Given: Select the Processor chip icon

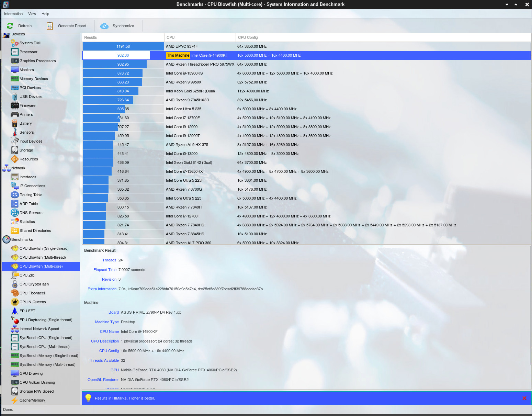Looking at the screenshot, I should [x=15, y=52].
